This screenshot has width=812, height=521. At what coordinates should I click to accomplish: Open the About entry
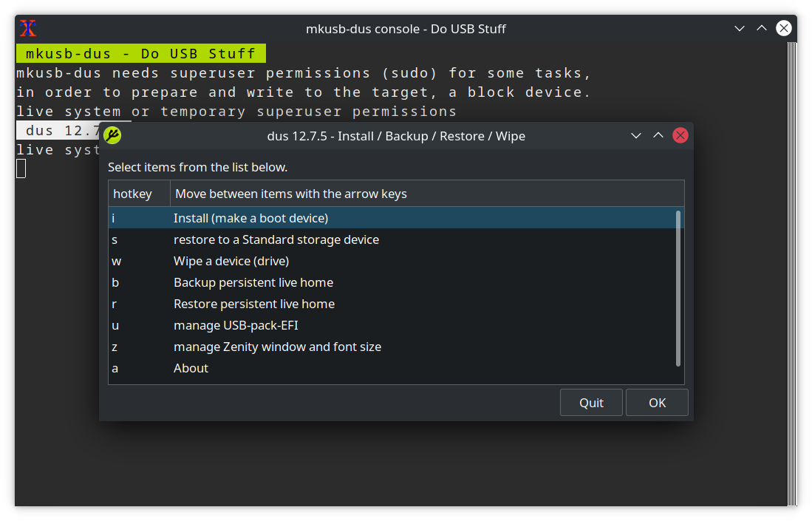point(191,368)
